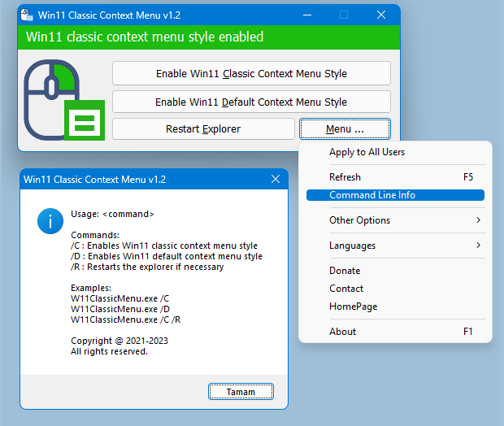Click the Restart Explorer button
Viewport: 504px width, 426px height.
click(x=203, y=129)
